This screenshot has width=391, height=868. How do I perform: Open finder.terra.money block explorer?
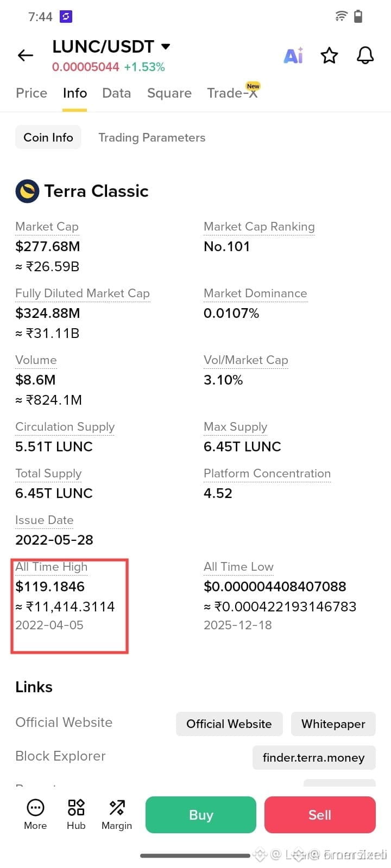point(314,758)
